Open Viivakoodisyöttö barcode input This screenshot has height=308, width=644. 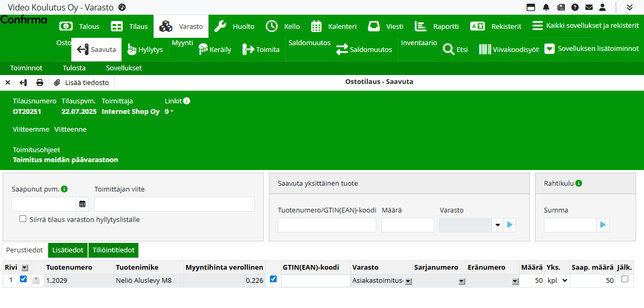[x=509, y=50]
